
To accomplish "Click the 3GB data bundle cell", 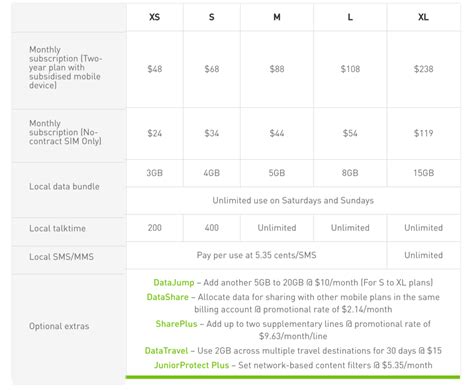I will click(x=155, y=173).
